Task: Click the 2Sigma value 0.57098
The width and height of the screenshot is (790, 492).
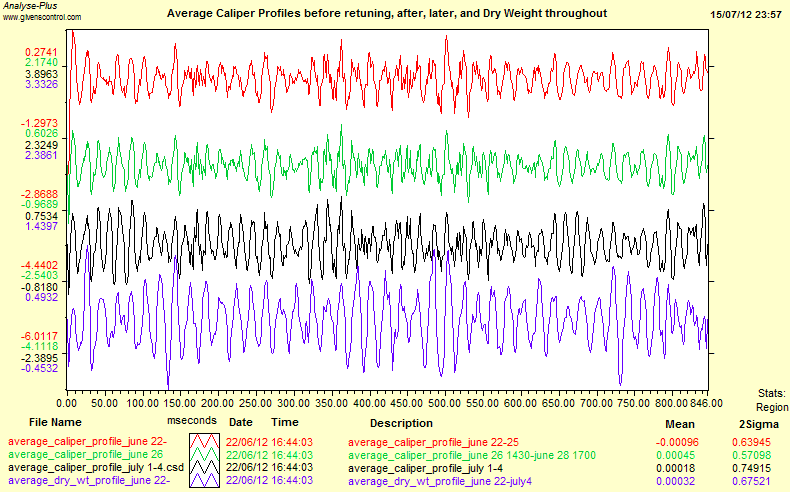Action: (751, 456)
